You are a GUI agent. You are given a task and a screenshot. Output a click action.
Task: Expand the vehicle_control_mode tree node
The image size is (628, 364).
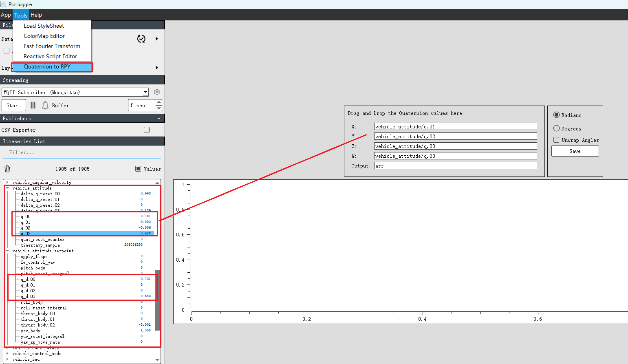7,353
